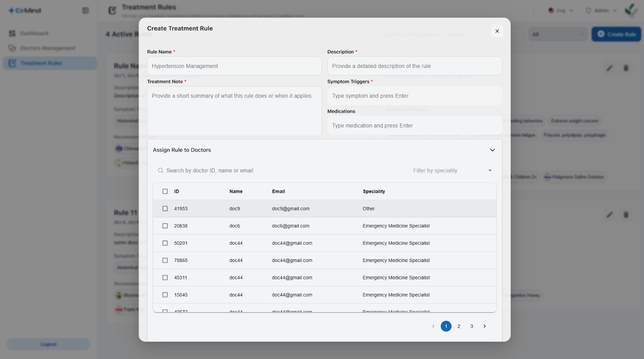Select all doctors via header checkbox
This screenshot has width=644, height=359.
[x=165, y=192]
